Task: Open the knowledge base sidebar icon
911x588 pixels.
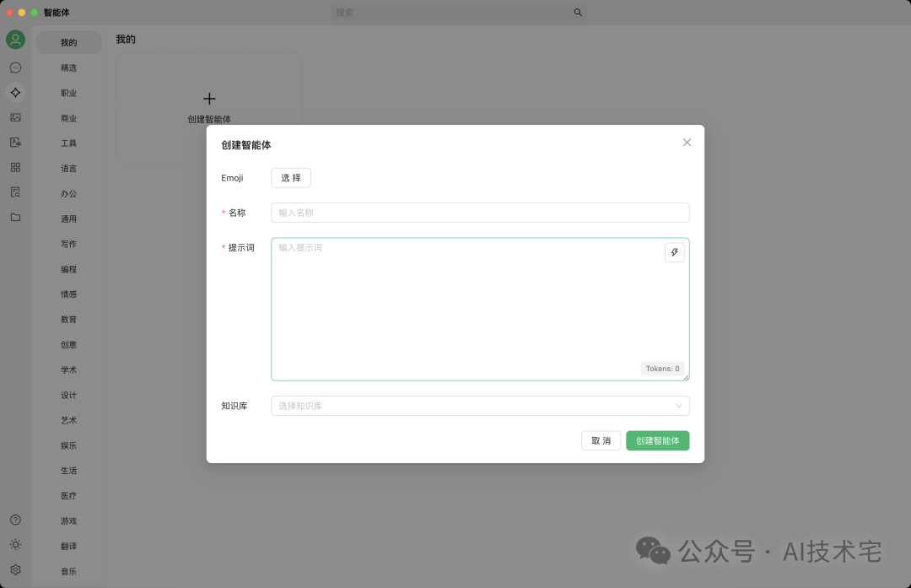Action: pyautogui.click(x=16, y=192)
